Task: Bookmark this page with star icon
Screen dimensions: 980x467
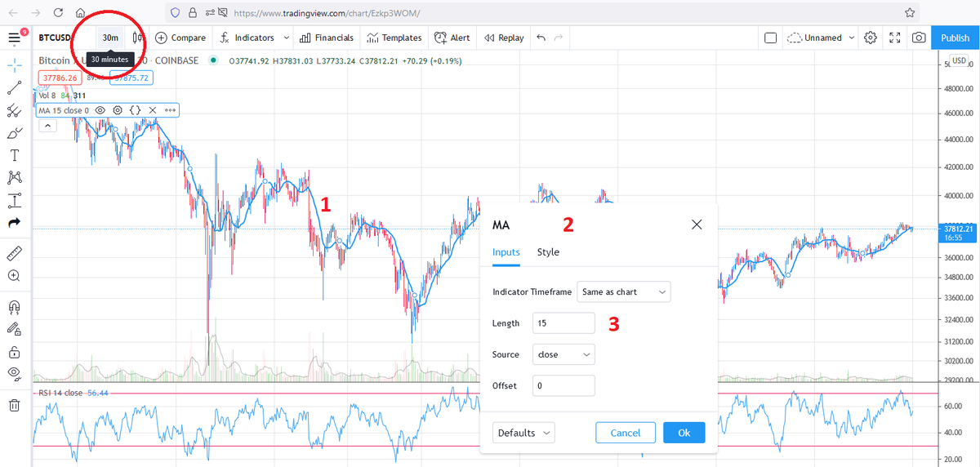Action: 910,13
